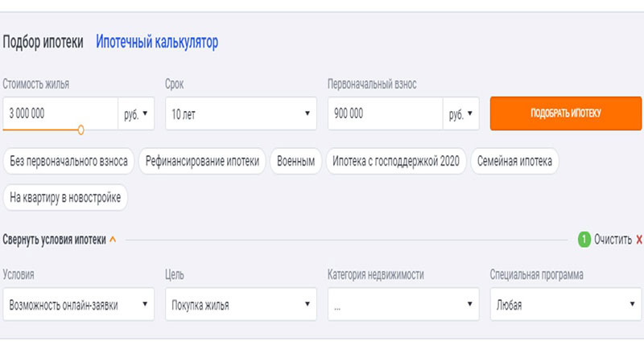Viewport: 644px width, 362px height.
Task: Open currency dropdown next to housing cost
Action: (x=136, y=114)
